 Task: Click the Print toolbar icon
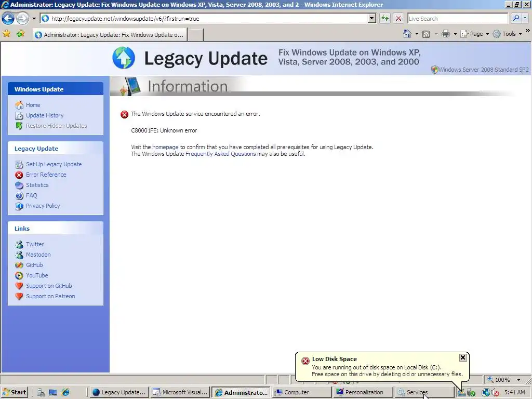446,34
